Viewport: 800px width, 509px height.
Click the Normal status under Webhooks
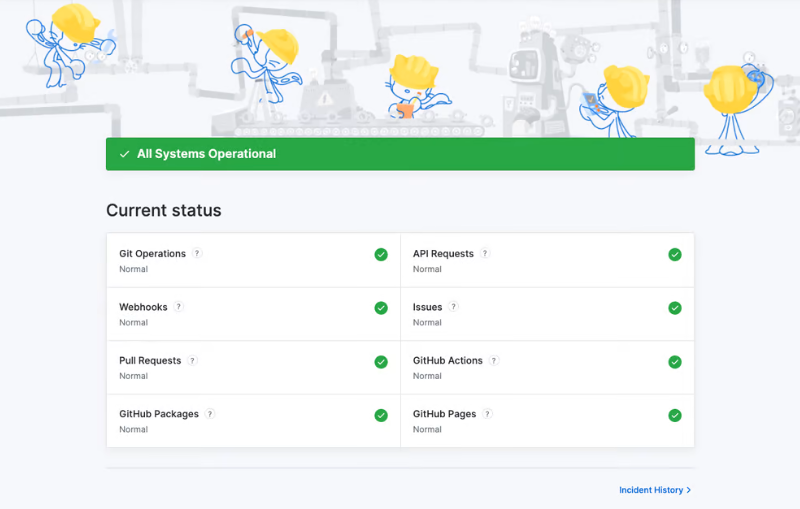coord(134,322)
